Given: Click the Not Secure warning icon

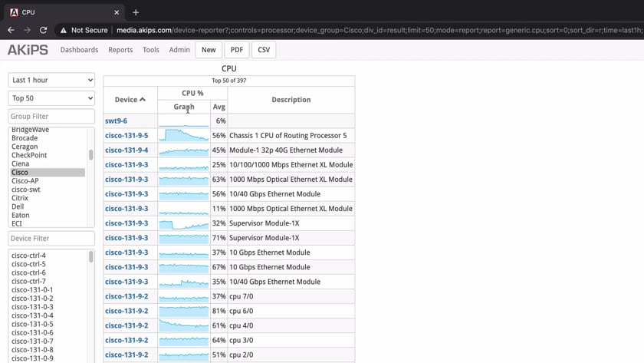Looking at the screenshot, I should (63, 30).
